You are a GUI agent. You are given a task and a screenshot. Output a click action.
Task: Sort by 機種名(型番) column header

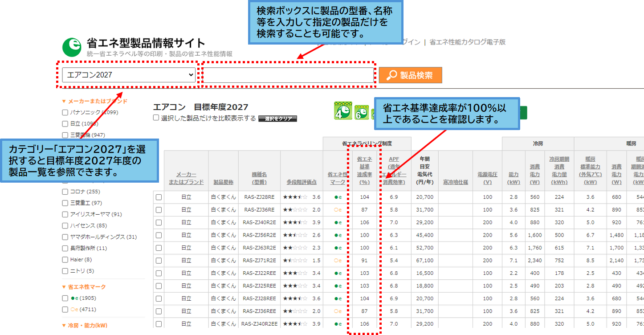pos(259,178)
